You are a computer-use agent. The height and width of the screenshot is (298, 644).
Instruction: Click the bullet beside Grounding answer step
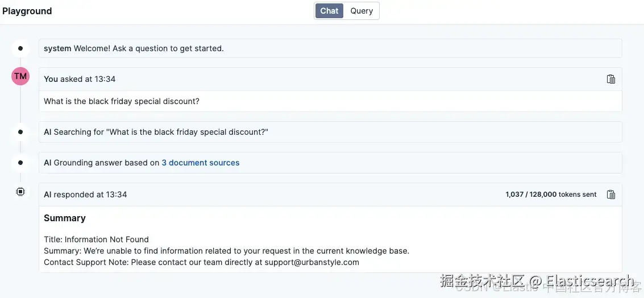click(20, 163)
